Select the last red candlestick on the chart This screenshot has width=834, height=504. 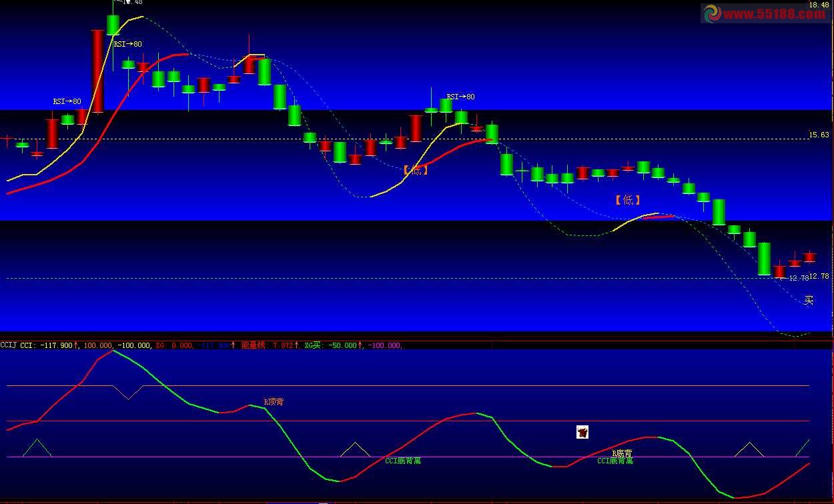(809, 257)
